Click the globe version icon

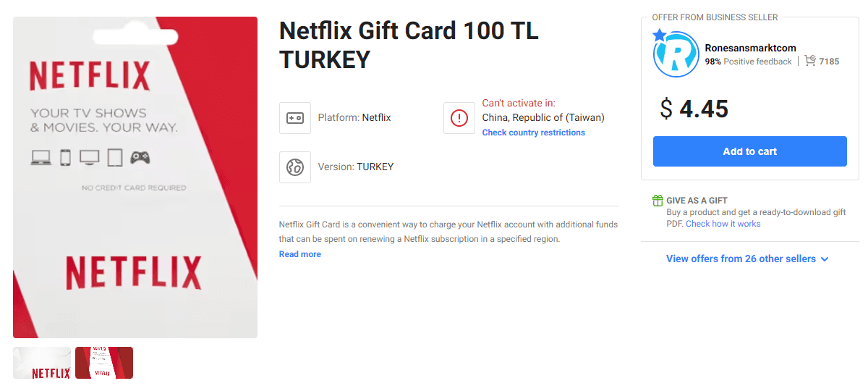coord(295,167)
